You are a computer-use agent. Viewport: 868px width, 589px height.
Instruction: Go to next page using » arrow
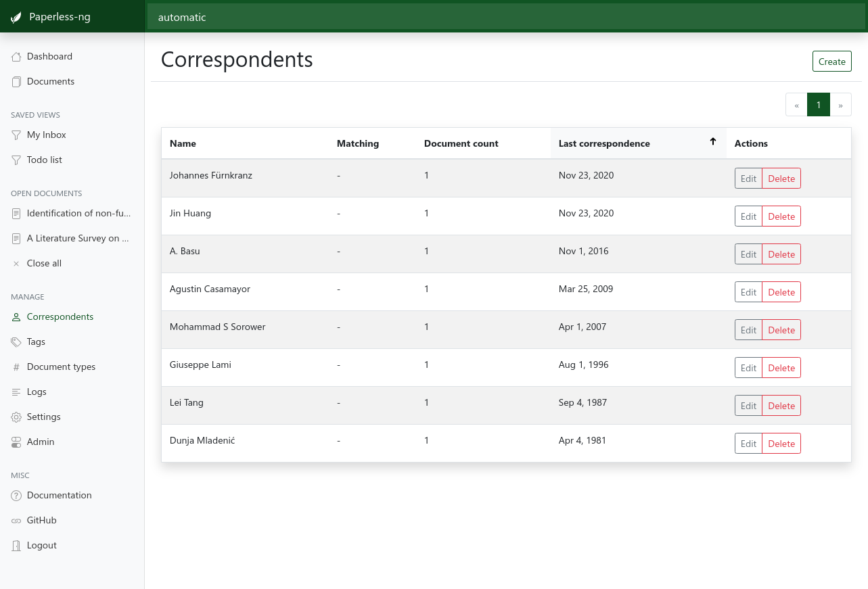tap(840, 105)
